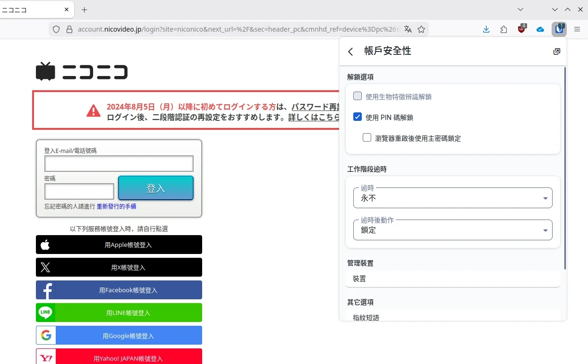588x364 pixels.
Task: Click the X logo on login button
Action: [45, 267]
